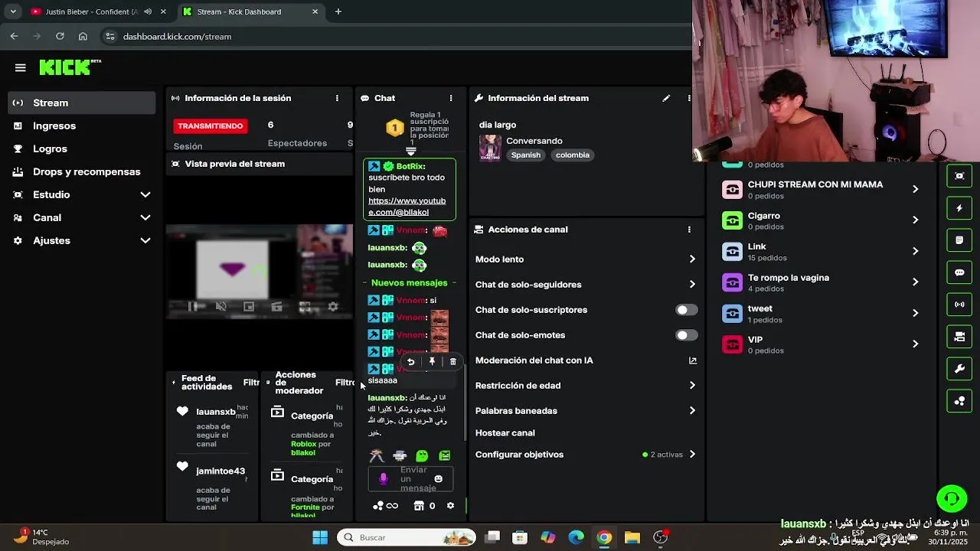Click the Spanish language tag
This screenshot has width=980, height=551.
(x=526, y=155)
